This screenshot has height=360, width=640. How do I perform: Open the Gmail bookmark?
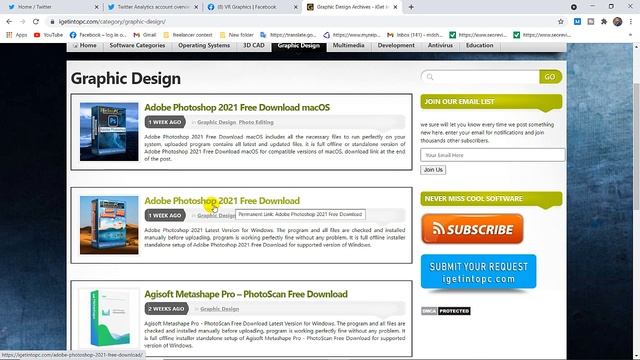coord(145,35)
